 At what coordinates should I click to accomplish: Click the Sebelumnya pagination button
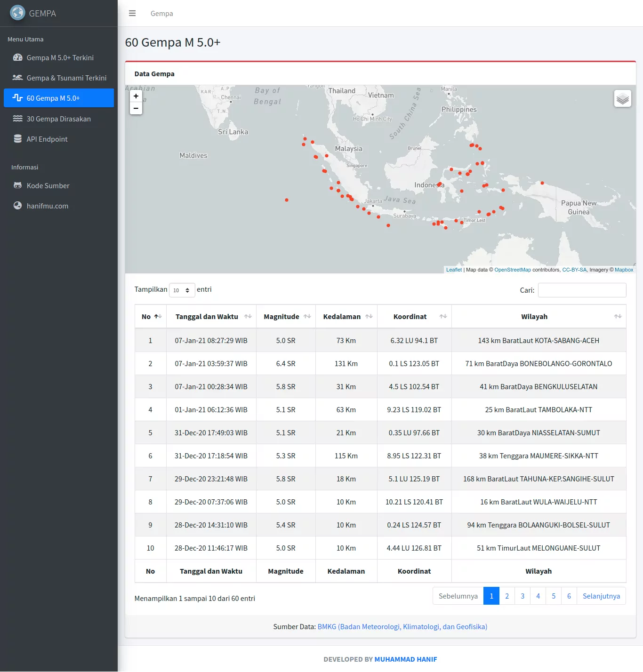point(458,596)
